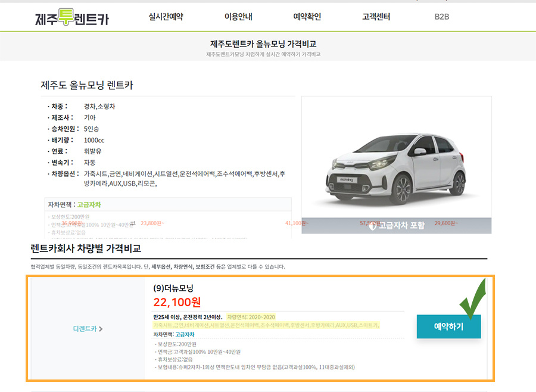Click the green 고급자차 label beside 자차면책
The image size is (536, 392).
click(x=89, y=204)
